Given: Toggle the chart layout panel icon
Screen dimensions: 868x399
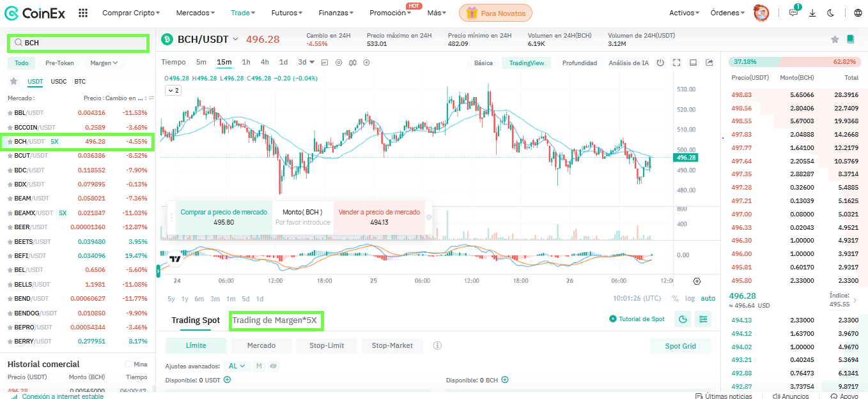Looking at the screenshot, I should 693,63.
